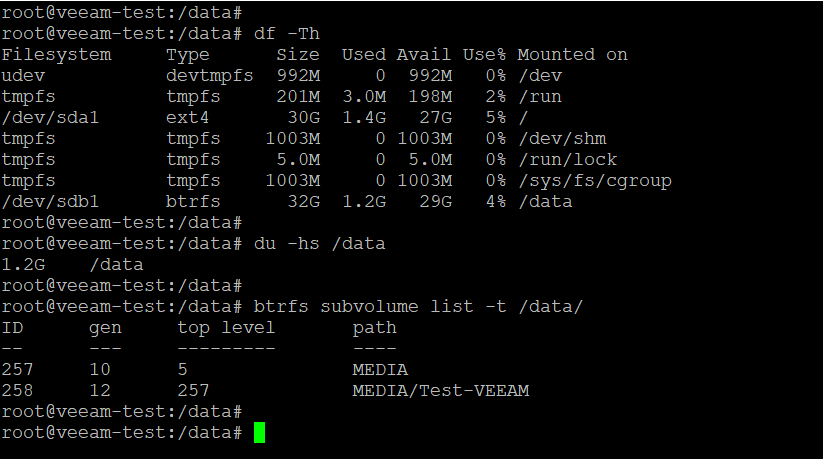Screen dimensions: 823x459
Task: Click the devtmpfs type value
Action: point(209,76)
